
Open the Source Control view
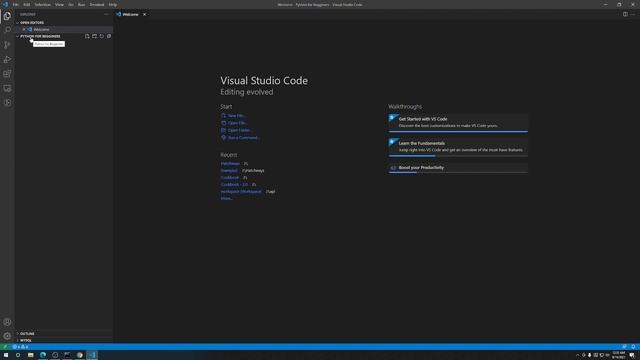click(7, 45)
